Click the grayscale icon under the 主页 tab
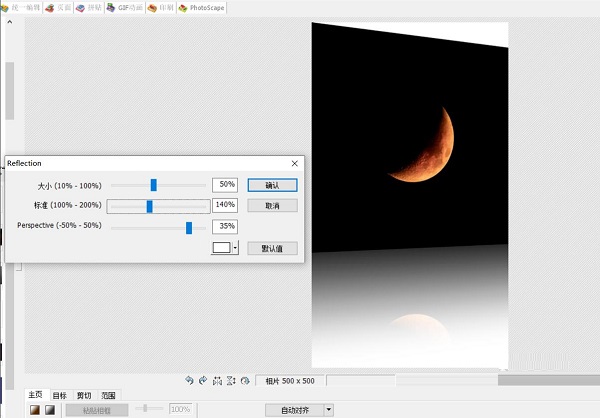This screenshot has width=600, height=418. 49,409
